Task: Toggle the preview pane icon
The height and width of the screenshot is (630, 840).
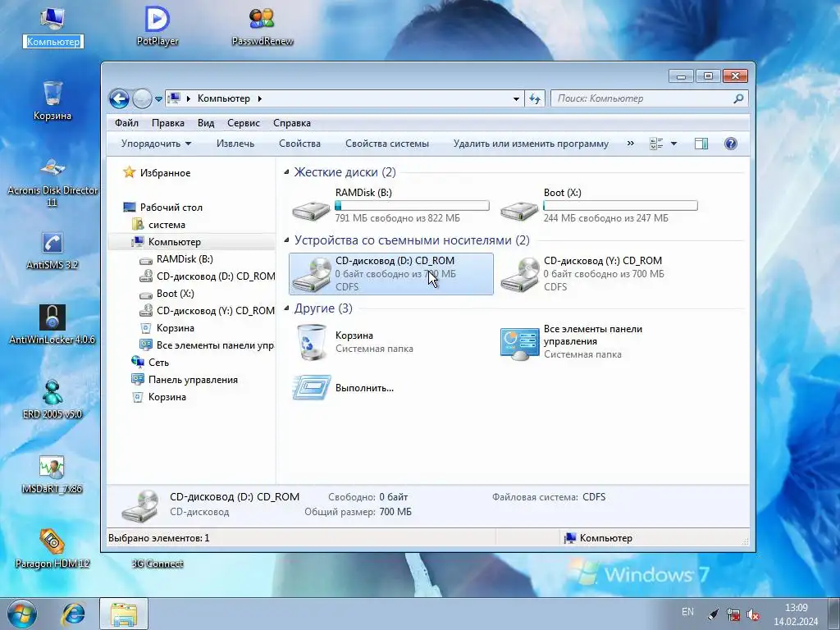Action: pos(701,144)
